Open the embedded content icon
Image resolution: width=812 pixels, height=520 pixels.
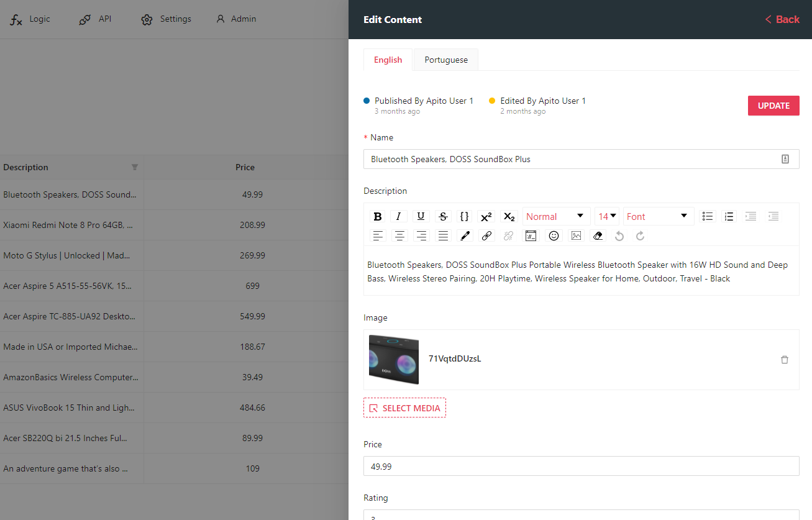(531, 235)
